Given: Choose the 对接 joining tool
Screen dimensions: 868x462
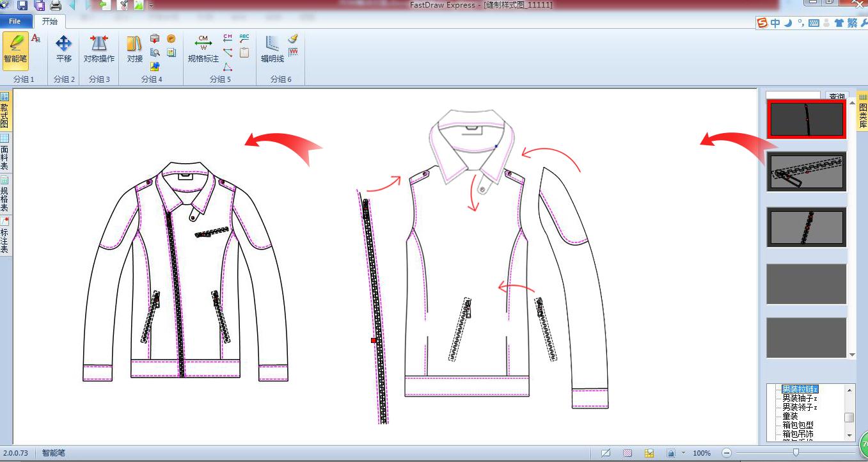Looking at the screenshot, I should tap(135, 49).
